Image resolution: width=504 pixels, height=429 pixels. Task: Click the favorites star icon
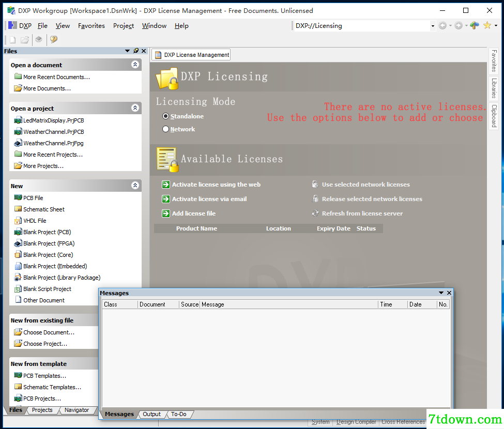pos(487,25)
